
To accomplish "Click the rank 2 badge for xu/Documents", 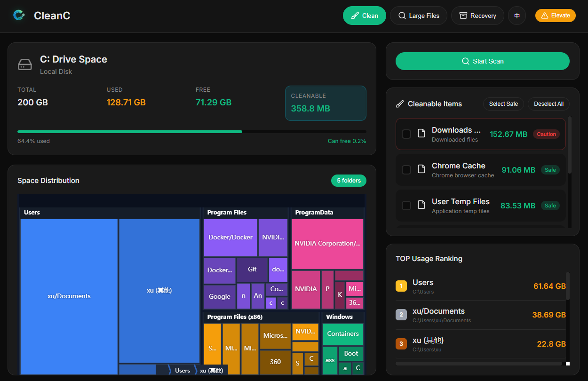I will tap(401, 315).
